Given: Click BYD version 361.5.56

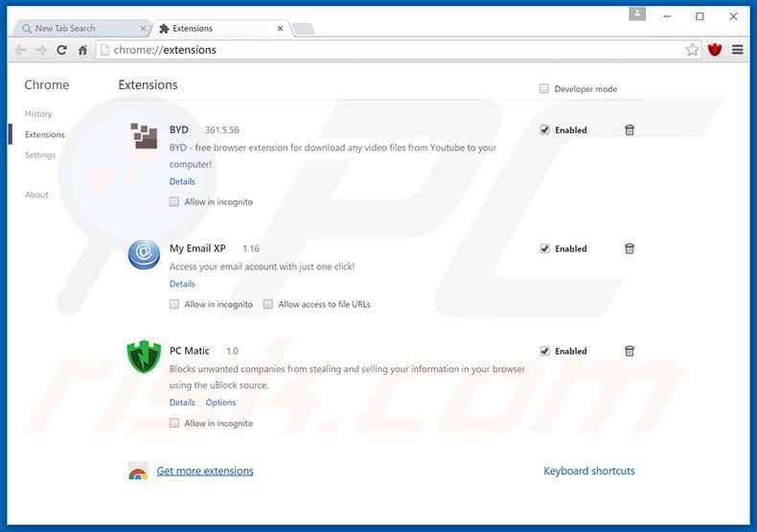Looking at the screenshot, I should tap(222, 129).
